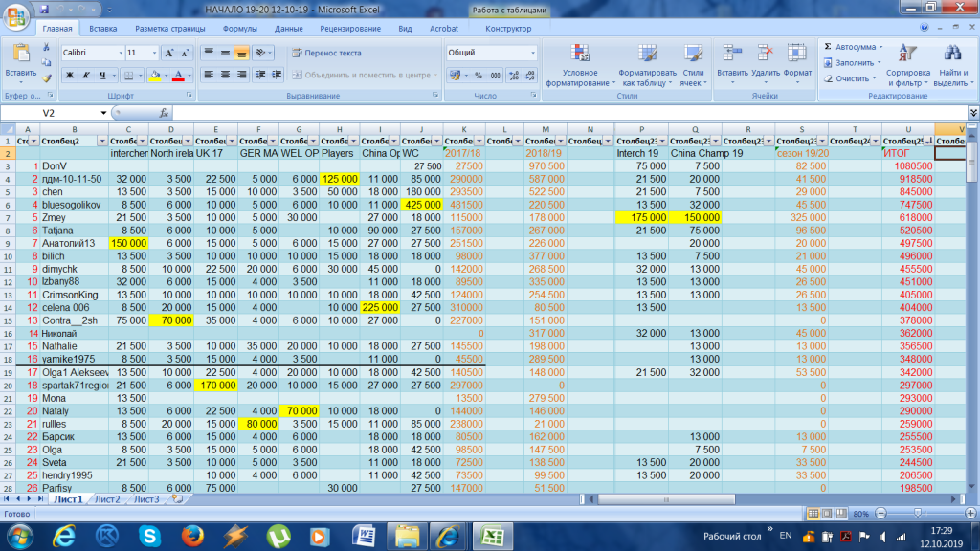Screen dimensions: 980x551
Task: Click the Paste (Вставить) clipboard icon
Action: (x=20, y=55)
